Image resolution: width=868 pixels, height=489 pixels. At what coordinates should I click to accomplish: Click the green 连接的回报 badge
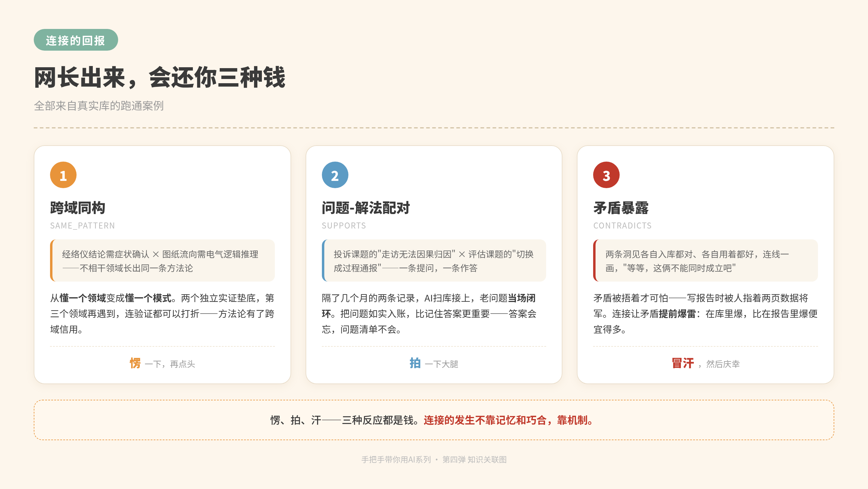click(76, 40)
